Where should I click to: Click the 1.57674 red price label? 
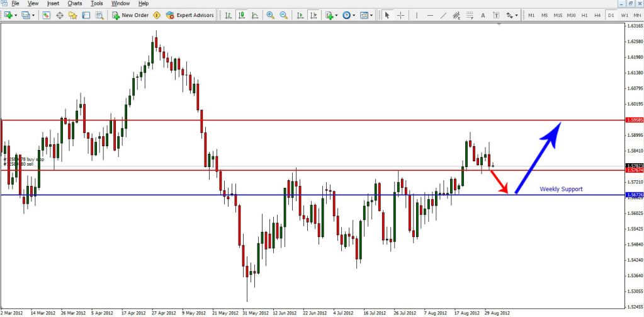click(x=635, y=170)
